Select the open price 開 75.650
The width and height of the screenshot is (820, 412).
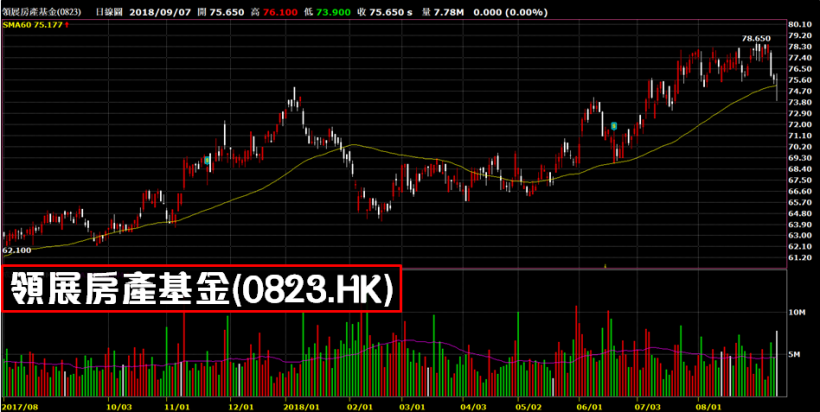(221, 12)
